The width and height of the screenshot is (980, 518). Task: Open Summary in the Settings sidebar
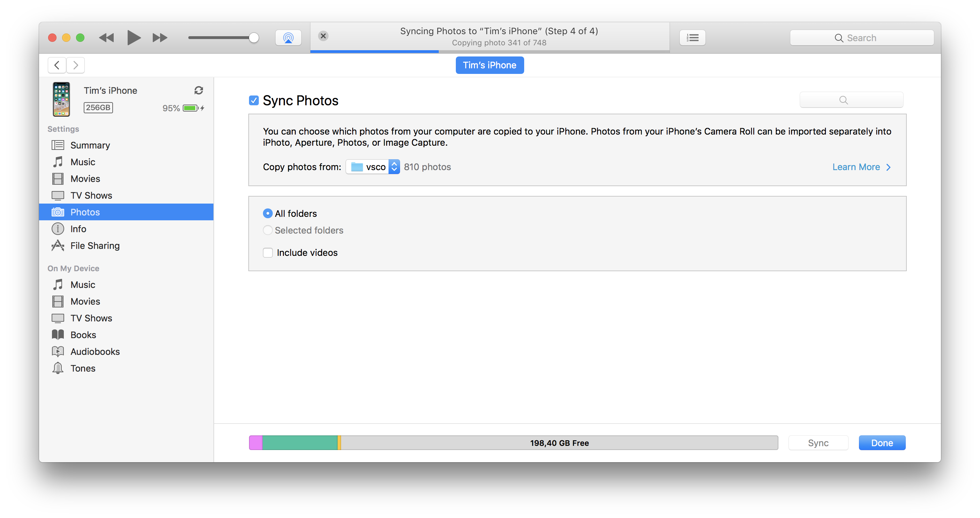click(x=90, y=145)
